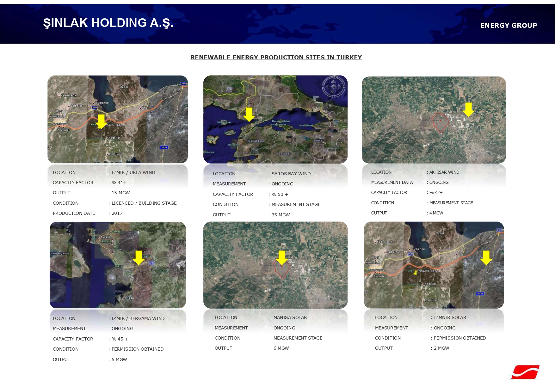Click the yellow arrow on the Bergama Wind map

pos(139,257)
